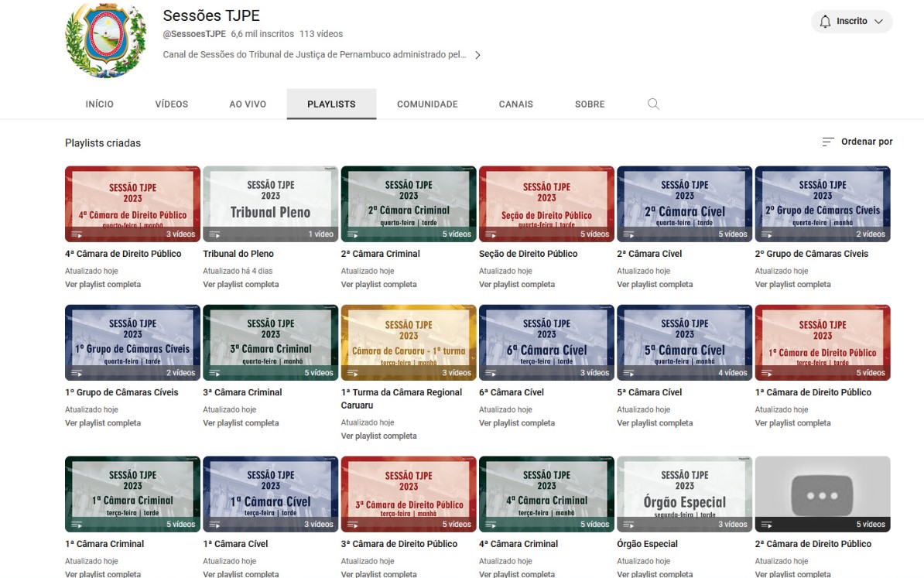Image resolution: width=924 pixels, height=578 pixels.
Task: Open 3ª Câmara de Direito Público thumbnail
Action: tap(409, 494)
